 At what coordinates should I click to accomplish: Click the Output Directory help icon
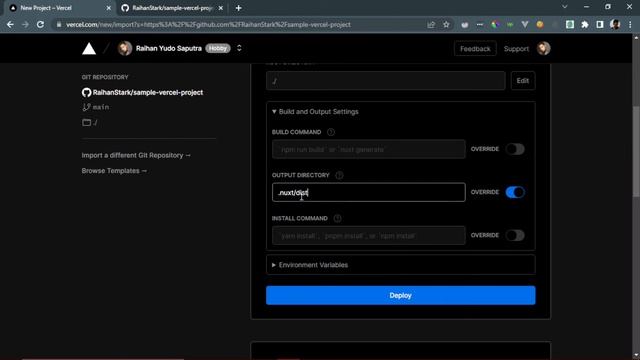339,175
